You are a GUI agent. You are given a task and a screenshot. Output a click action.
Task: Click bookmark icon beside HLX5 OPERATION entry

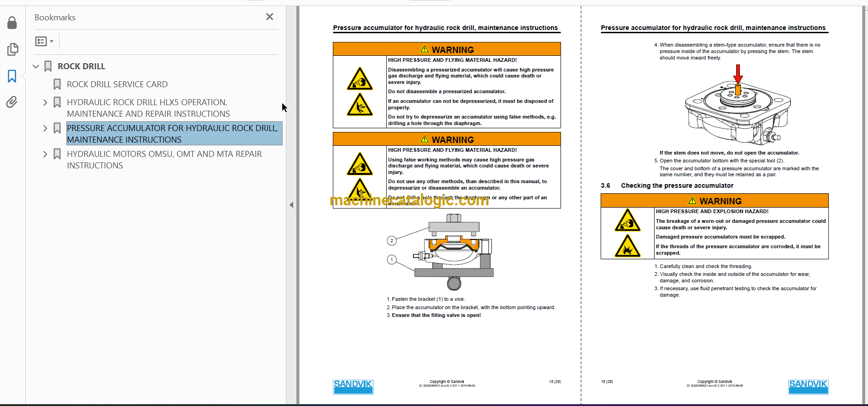[57, 102]
